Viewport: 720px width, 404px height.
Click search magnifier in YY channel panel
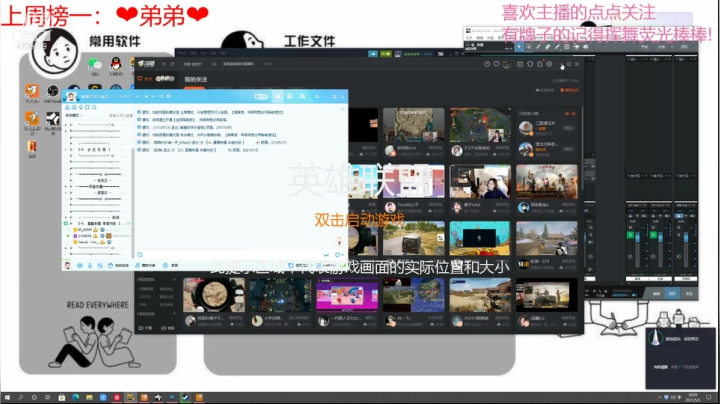coord(94,107)
